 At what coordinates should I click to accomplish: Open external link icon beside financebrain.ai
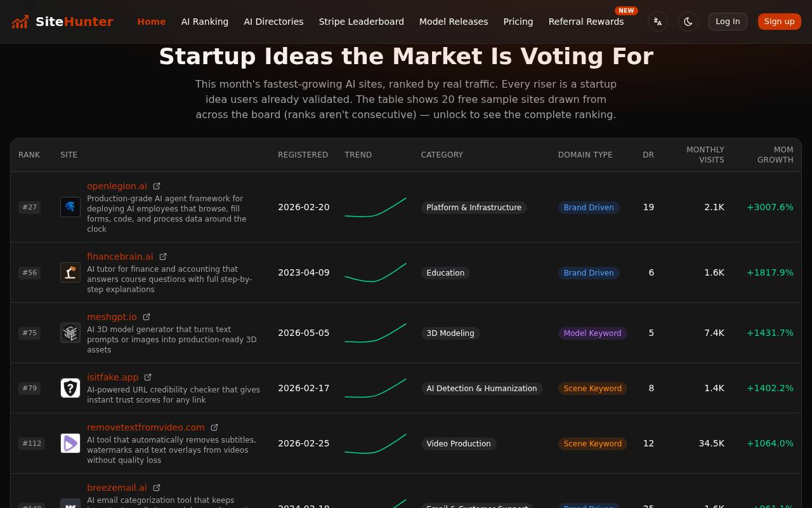163,257
